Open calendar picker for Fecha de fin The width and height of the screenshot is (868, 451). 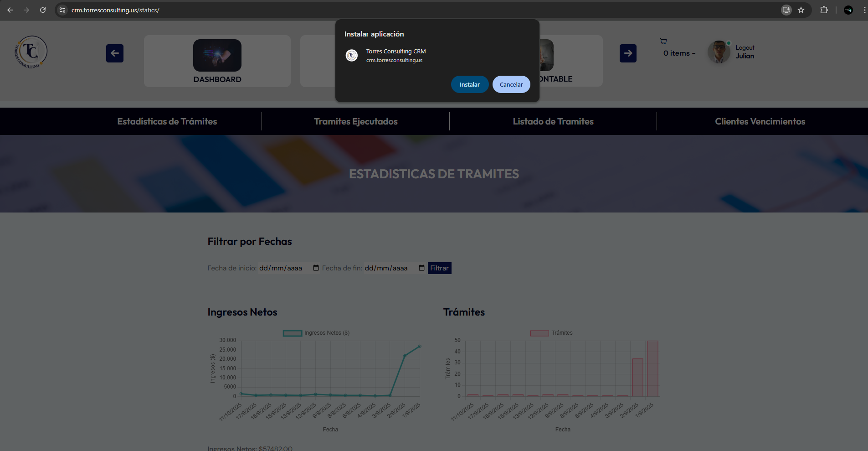point(421,268)
